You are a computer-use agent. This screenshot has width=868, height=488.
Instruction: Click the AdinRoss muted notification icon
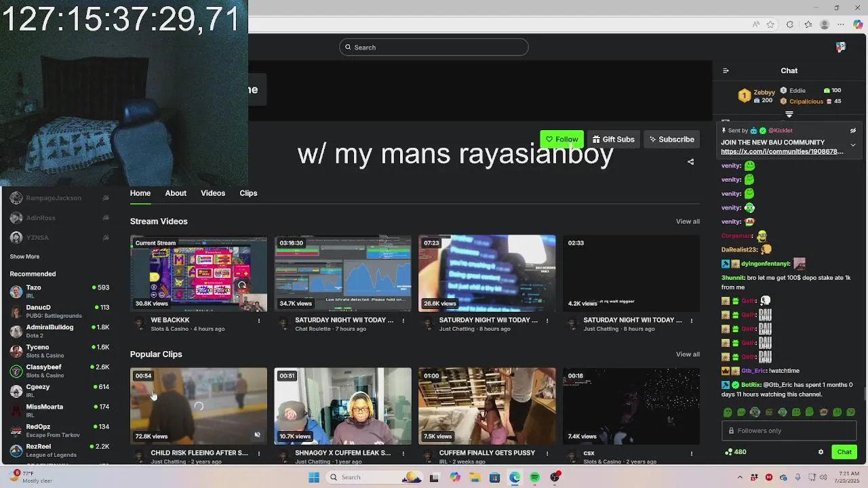coord(106,218)
